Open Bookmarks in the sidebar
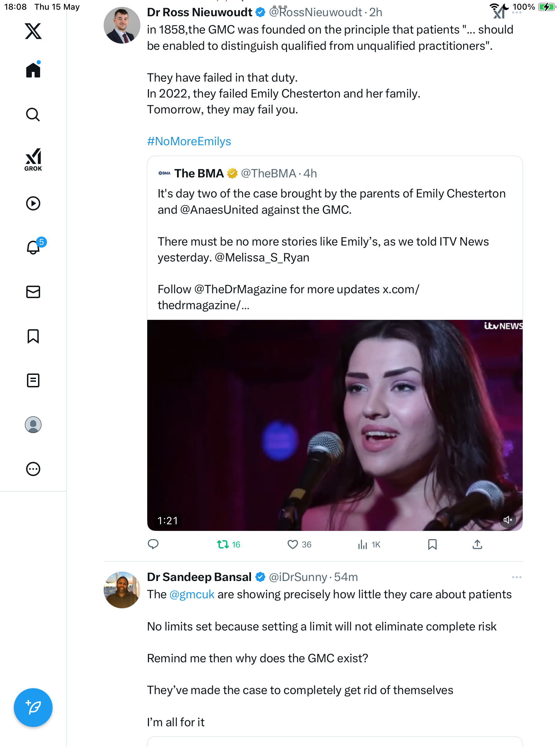Image resolution: width=560 pixels, height=747 pixels. coord(33,336)
